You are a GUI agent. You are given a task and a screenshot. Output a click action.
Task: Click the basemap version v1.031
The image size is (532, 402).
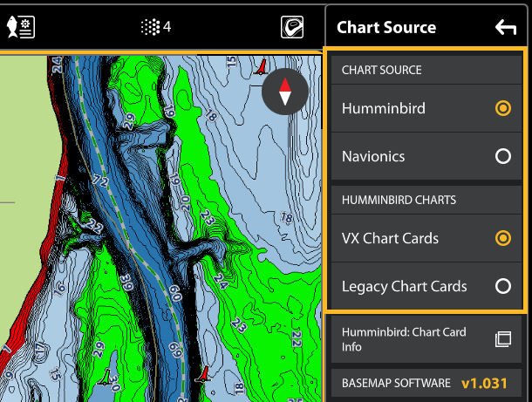[x=484, y=384]
